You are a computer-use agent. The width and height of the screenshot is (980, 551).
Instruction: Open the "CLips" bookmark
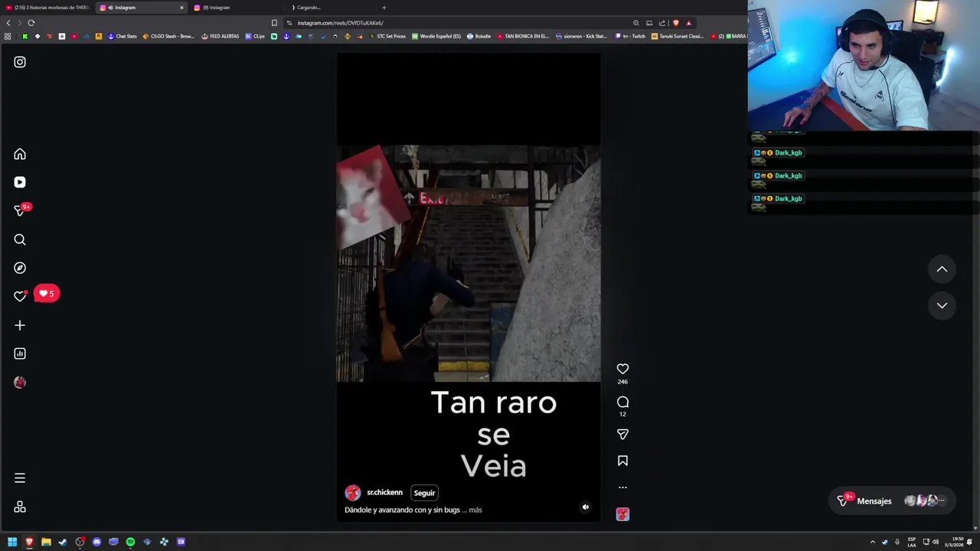pyautogui.click(x=255, y=36)
